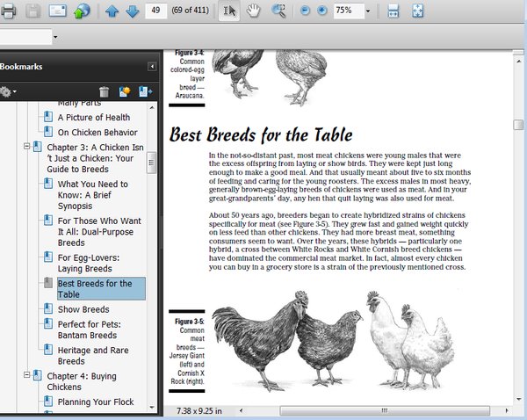The width and height of the screenshot is (527, 420).
Task: Click the Best Breeds for the Table heading
Action: 261,134
